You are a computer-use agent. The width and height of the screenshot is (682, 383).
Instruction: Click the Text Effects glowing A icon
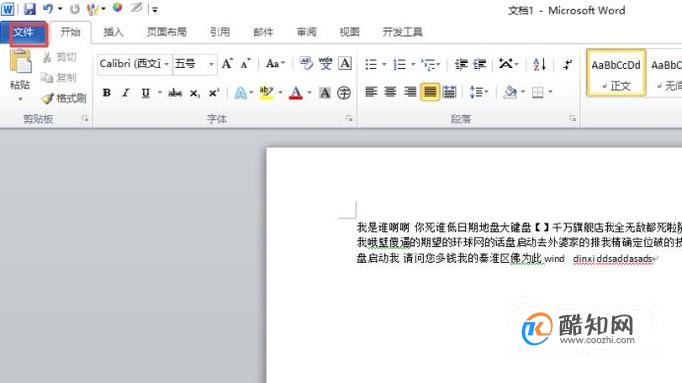[241, 93]
